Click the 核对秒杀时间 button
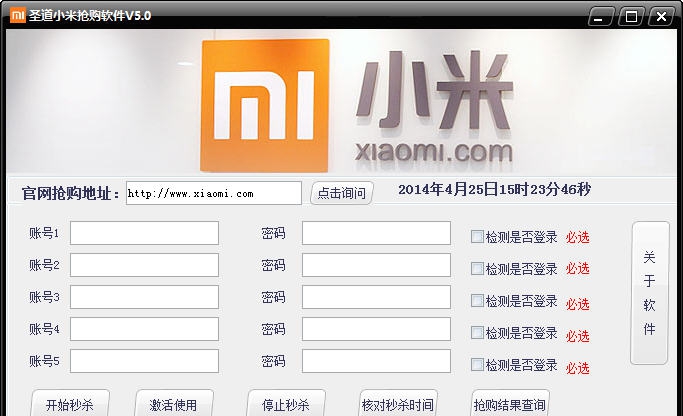Screen dimensions: 683x416 pyautogui.click(x=398, y=403)
